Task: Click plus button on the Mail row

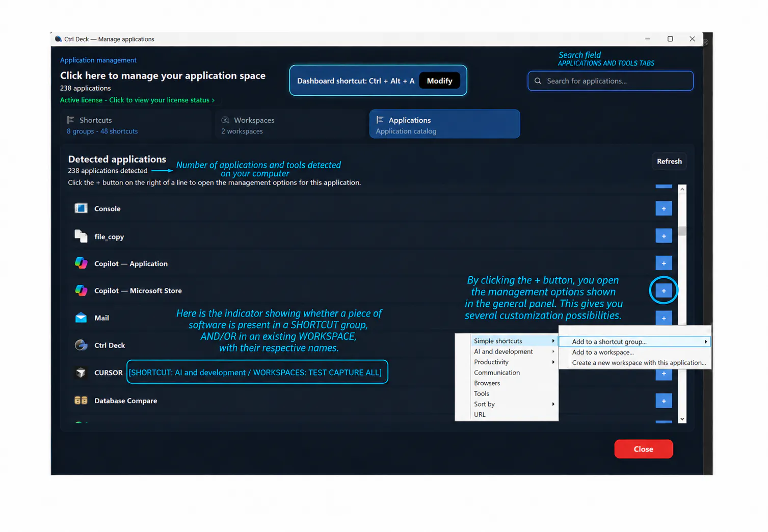Action: point(664,318)
